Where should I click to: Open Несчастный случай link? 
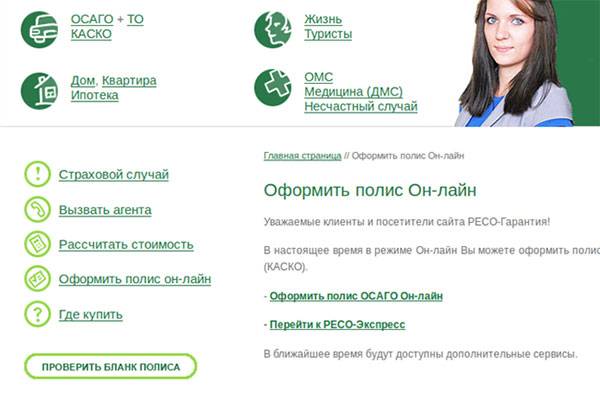[x=361, y=106]
